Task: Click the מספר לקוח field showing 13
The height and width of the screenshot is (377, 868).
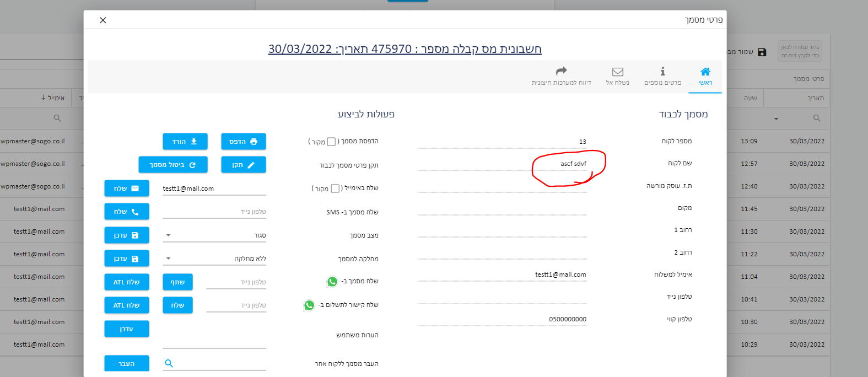Action: pyautogui.click(x=502, y=142)
